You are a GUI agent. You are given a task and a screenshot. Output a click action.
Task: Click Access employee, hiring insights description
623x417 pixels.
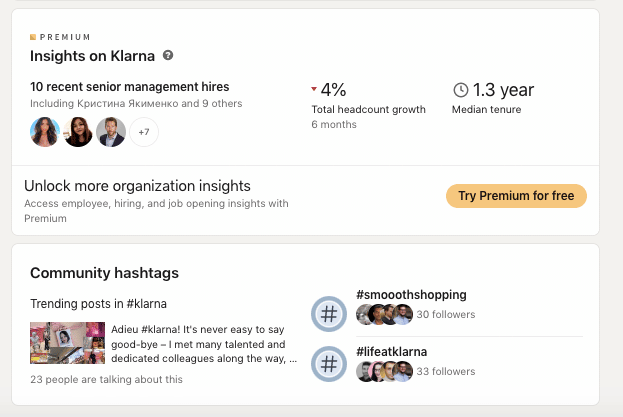[157, 211]
